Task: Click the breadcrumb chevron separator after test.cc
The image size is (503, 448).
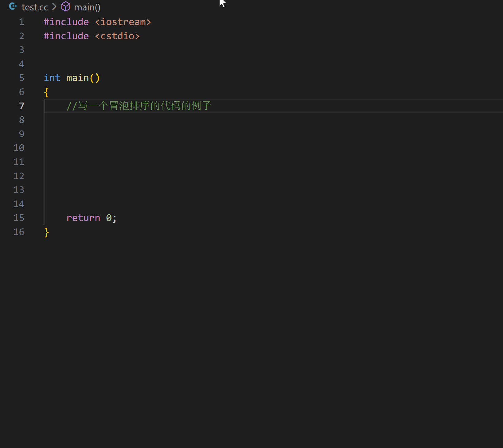Action: coord(54,6)
